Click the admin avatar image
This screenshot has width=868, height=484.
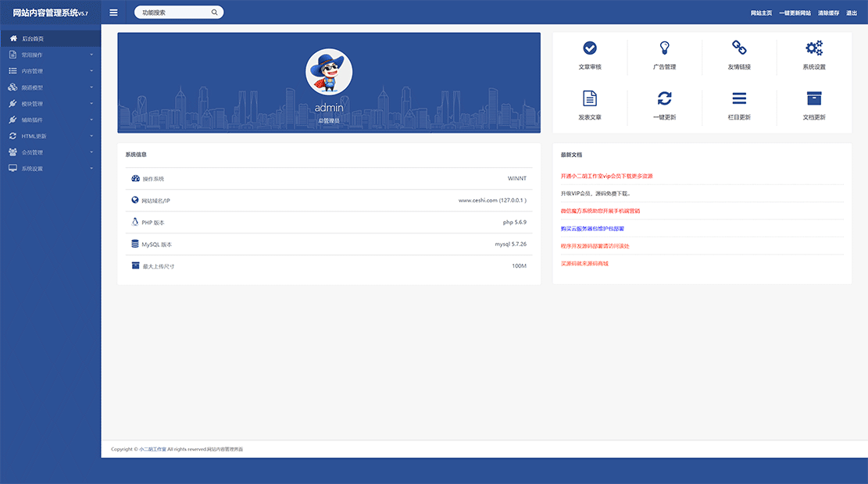click(328, 72)
